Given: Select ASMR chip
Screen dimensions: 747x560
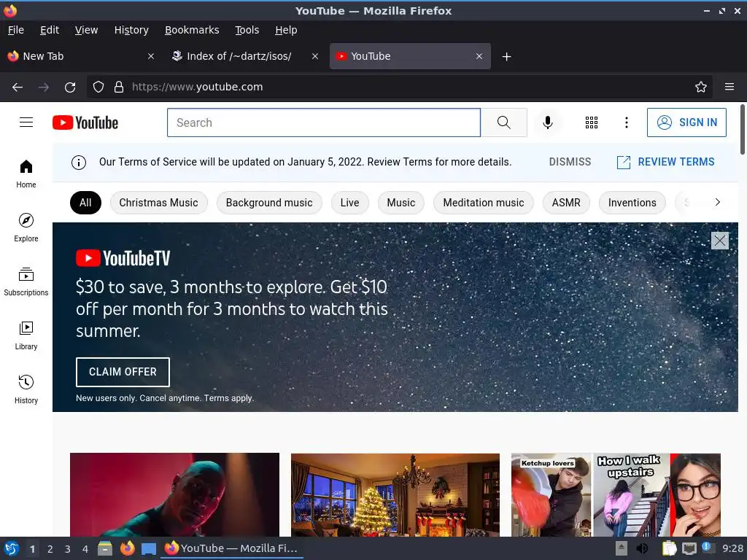Looking at the screenshot, I should [566, 203].
